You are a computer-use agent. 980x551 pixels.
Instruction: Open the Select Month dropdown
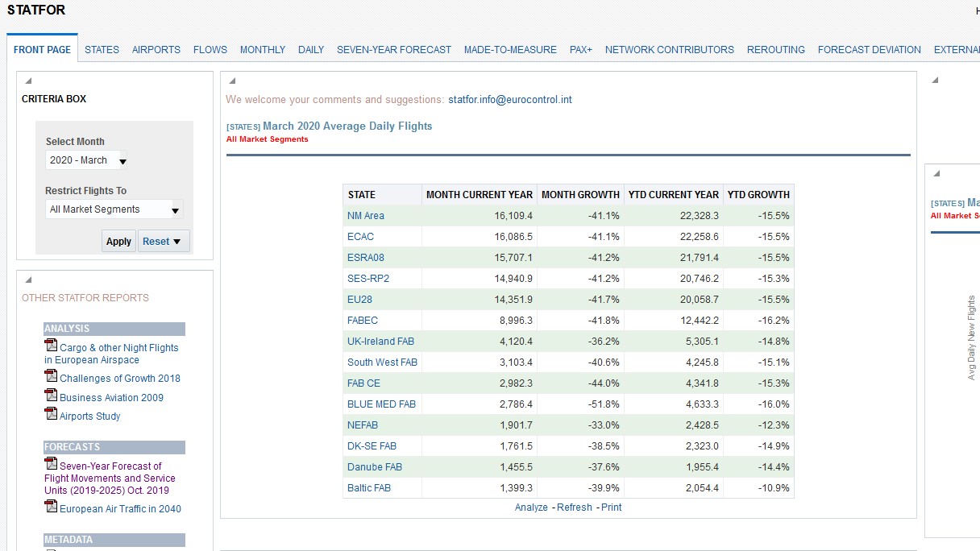coord(86,160)
